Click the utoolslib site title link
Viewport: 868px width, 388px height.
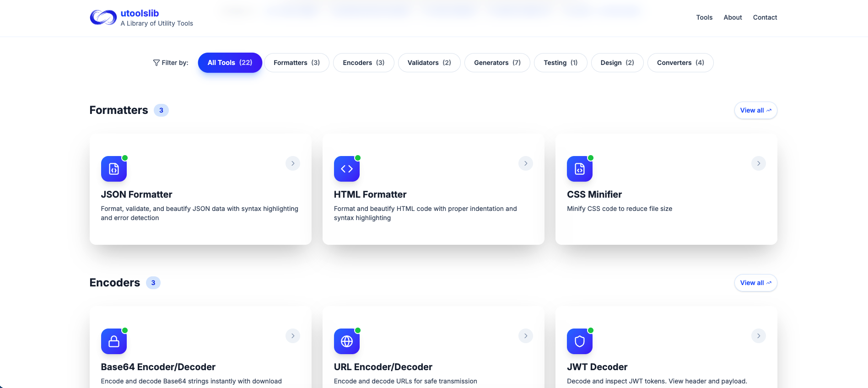coord(140,13)
